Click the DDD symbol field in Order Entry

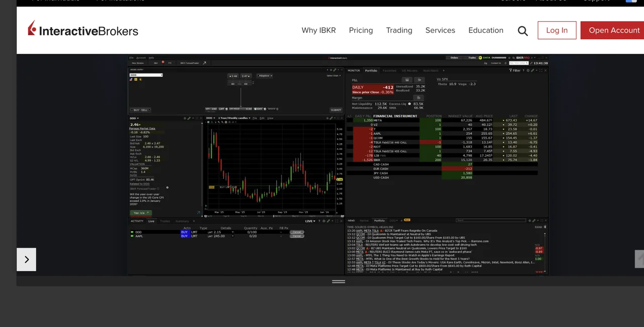click(x=146, y=75)
